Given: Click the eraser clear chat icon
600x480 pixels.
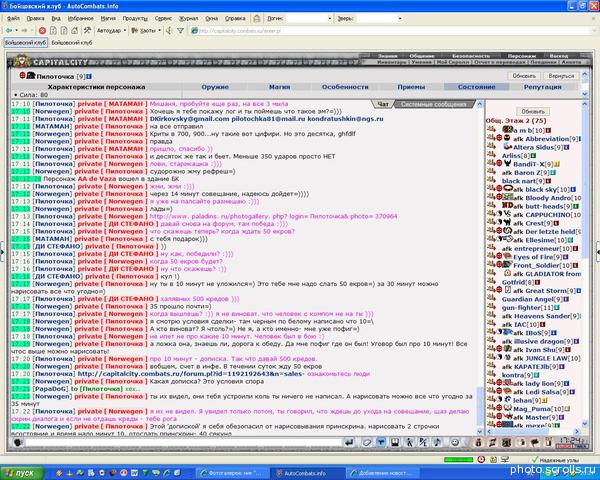Looking at the screenshot, I should (367, 442).
